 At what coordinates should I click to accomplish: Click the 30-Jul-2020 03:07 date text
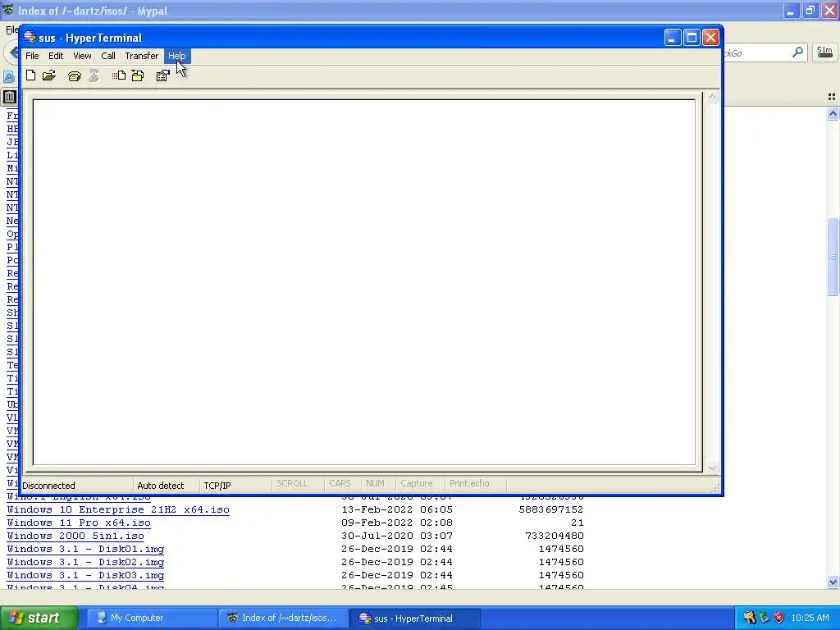click(x=397, y=536)
